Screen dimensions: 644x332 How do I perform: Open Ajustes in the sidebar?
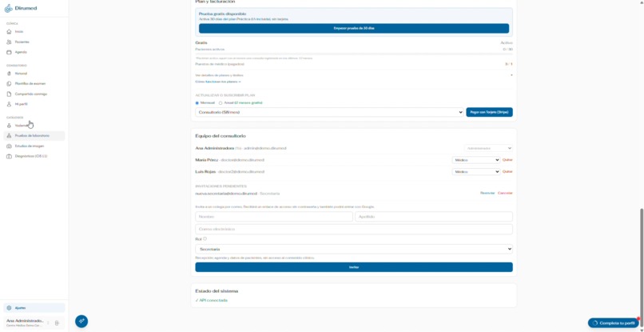(34, 308)
